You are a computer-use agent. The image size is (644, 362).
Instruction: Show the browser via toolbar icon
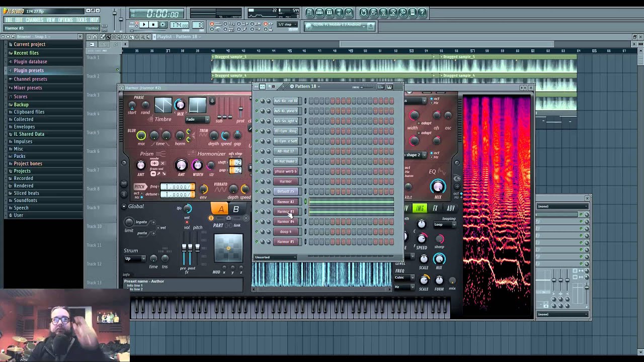pos(339,13)
